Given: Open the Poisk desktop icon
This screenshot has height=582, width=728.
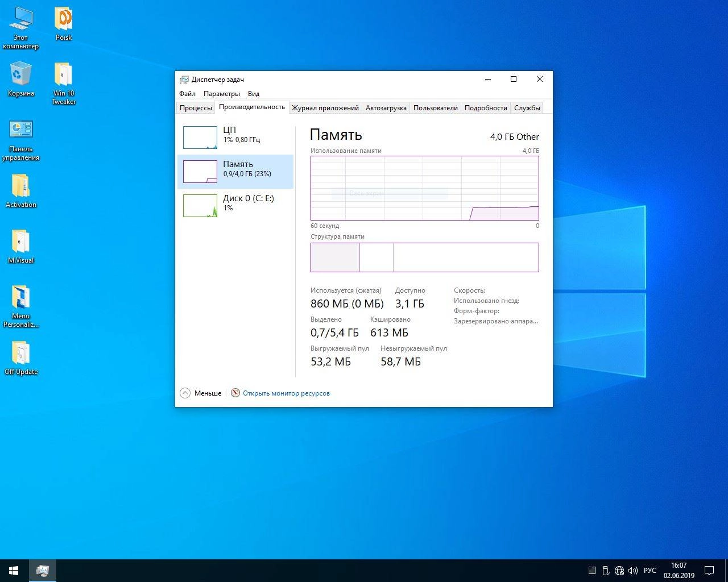Looking at the screenshot, I should pyautogui.click(x=64, y=24).
